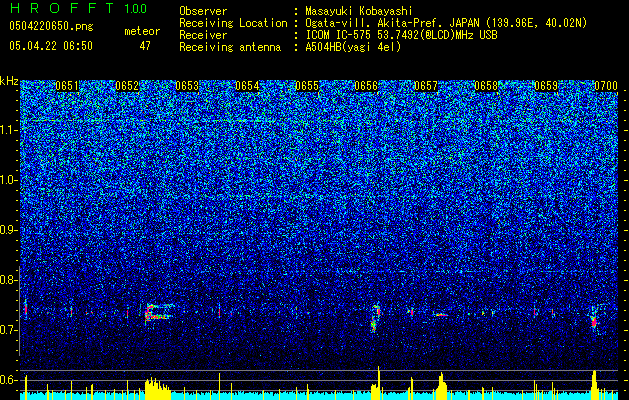Screen dimensions: 629x400
Task: Select the file name 0504220650.png
Action: coord(51,26)
